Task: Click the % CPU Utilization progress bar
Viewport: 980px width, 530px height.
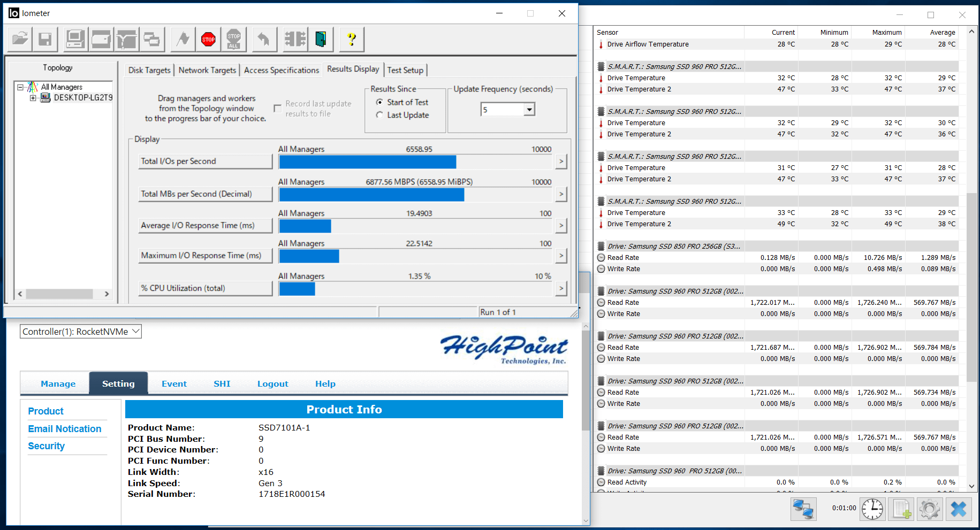Action: tap(415, 288)
